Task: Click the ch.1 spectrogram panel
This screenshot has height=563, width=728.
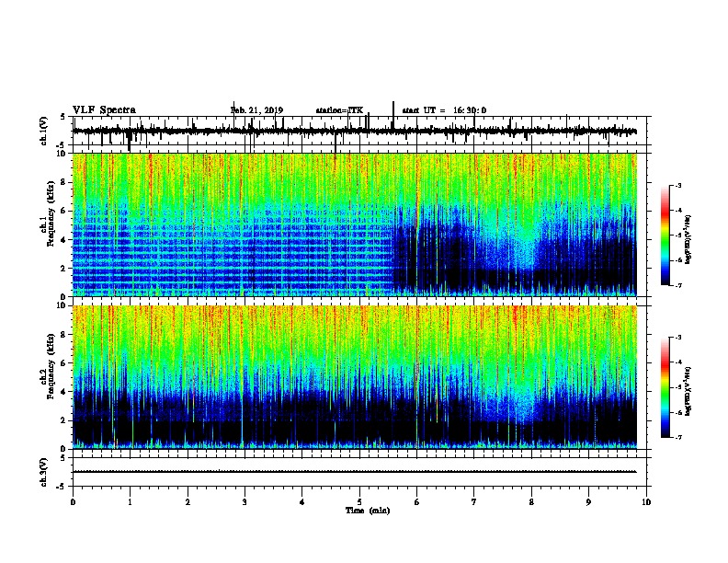Action: (354, 224)
